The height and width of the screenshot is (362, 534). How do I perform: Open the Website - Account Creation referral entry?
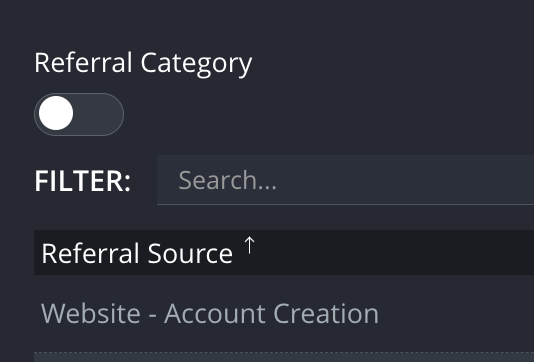(x=210, y=314)
